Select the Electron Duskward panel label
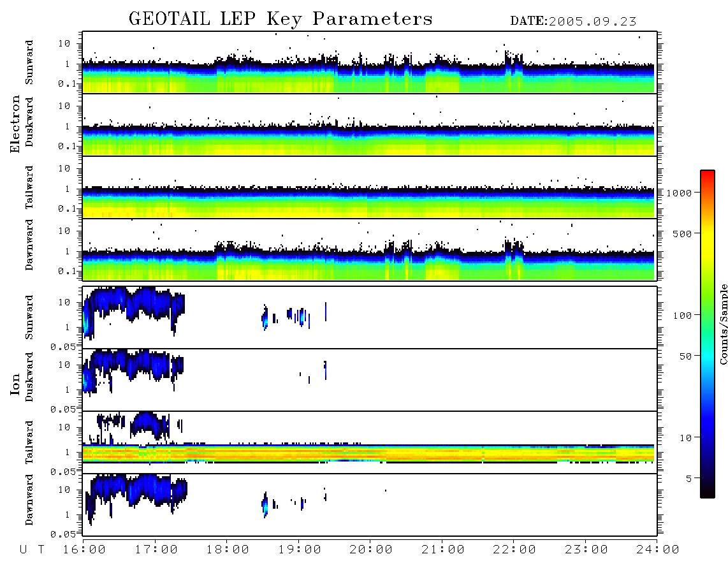Screen dimensions: 728x561 pos(29,122)
